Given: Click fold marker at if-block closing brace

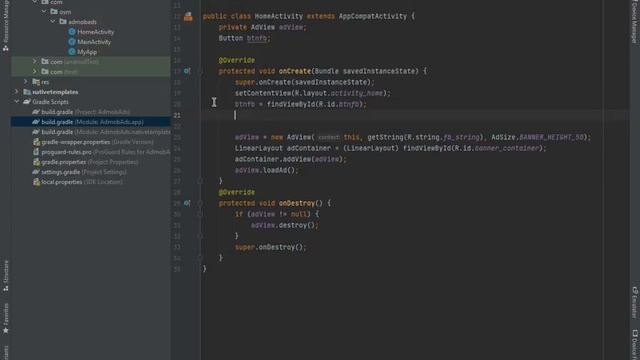Looking at the screenshot, I should (x=200, y=236).
